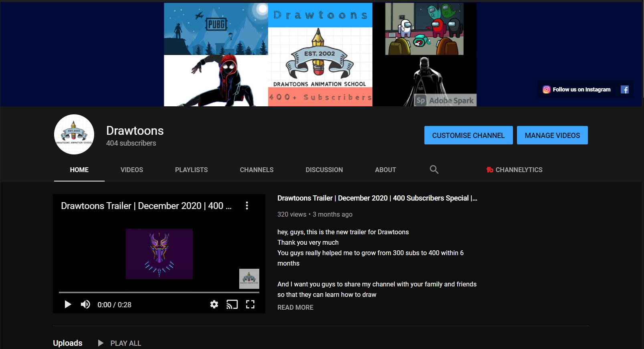Seek on the video progress bar

pos(159,292)
